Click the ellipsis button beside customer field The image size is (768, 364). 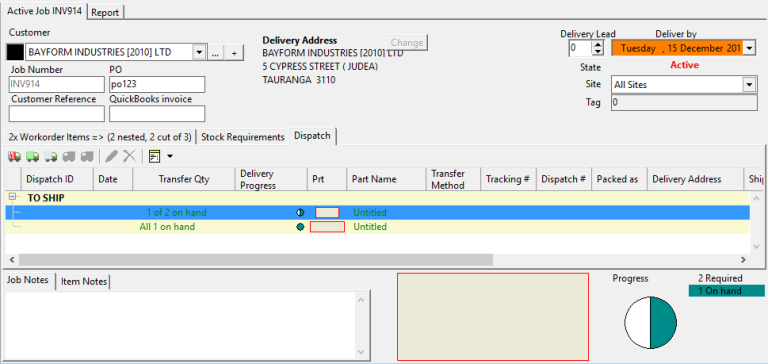pyautogui.click(x=216, y=53)
